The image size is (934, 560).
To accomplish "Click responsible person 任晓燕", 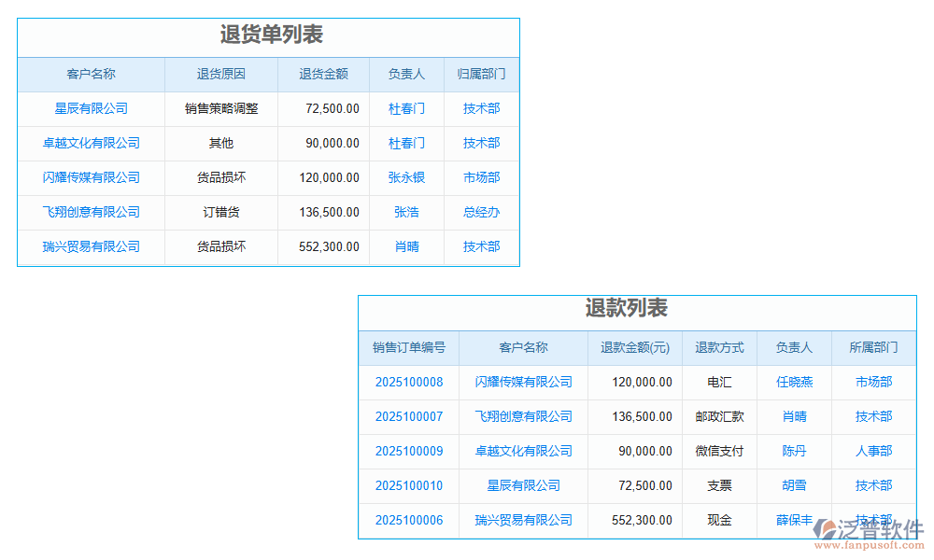I will [x=793, y=382].
